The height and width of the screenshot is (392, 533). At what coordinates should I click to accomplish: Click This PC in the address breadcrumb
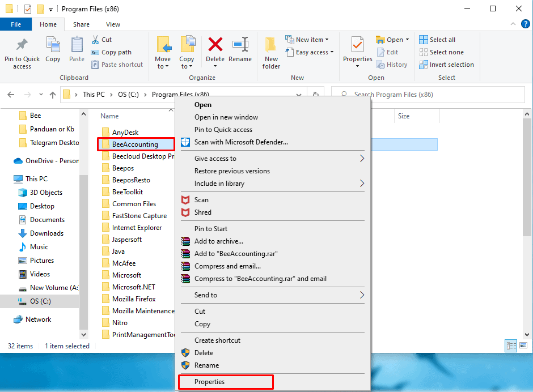click(94, 95)
